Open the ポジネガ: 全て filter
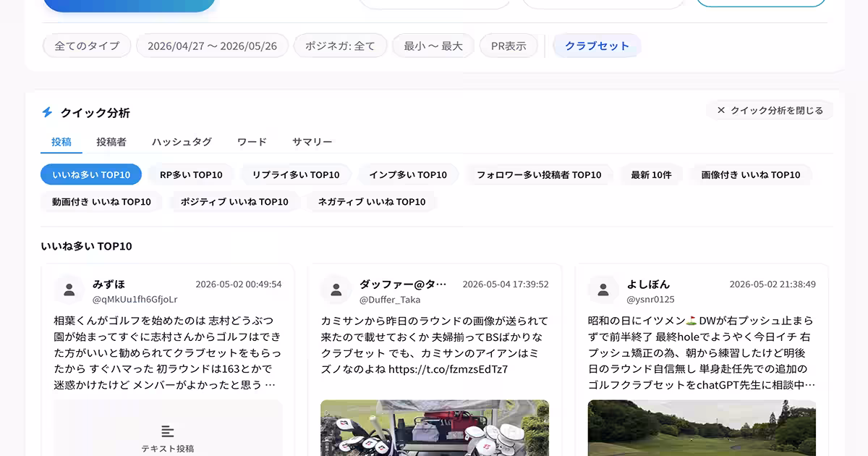The image size is (868, 456). pos(340,46)
